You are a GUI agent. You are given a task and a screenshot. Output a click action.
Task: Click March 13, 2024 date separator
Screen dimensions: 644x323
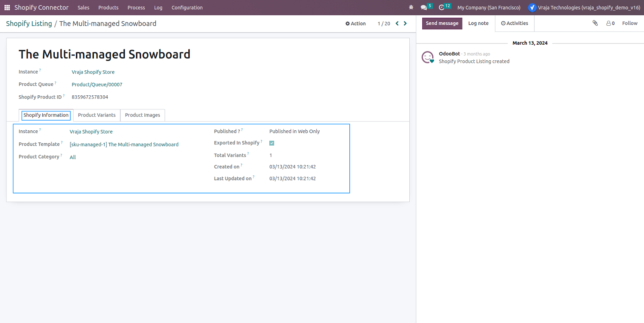coord(530,43)
